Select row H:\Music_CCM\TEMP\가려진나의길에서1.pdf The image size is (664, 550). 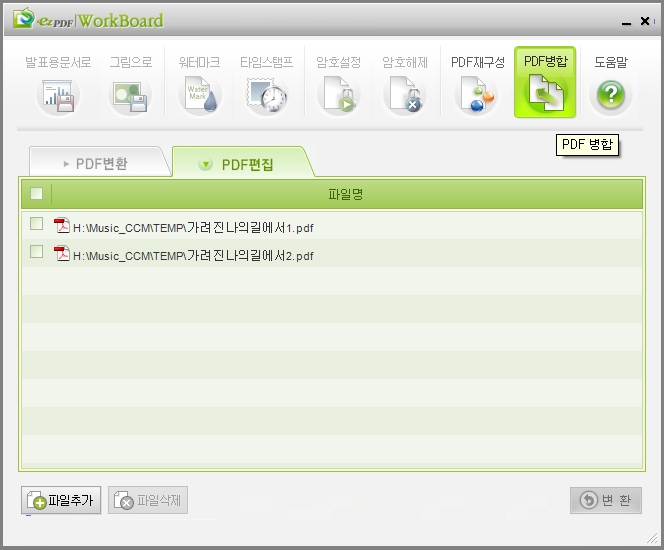click(332, 226)
